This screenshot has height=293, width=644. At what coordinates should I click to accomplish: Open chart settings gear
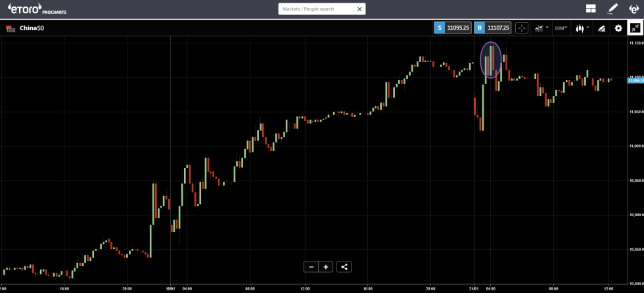(x=618, y=28)
